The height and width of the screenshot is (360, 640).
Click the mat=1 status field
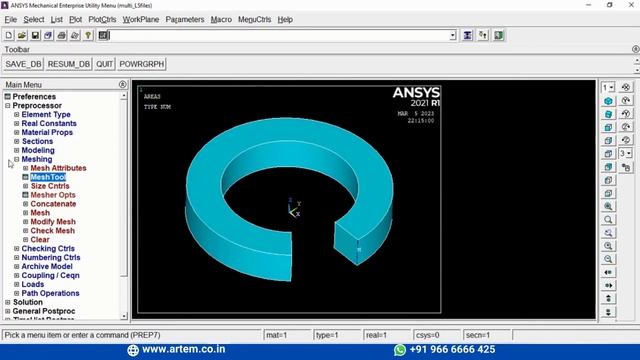(287, 335)
